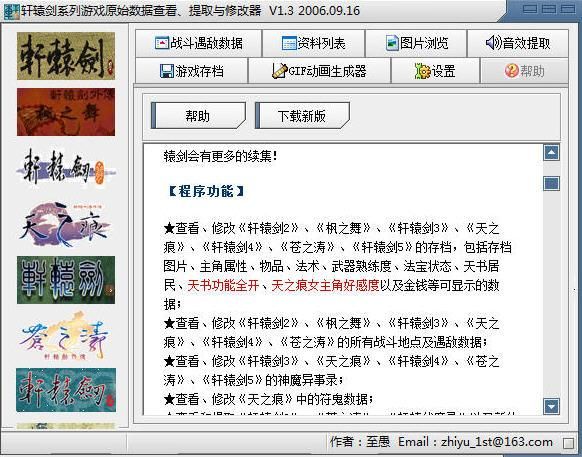Viewport: 582px width, 457px height.
Task: Click the scroll up arrow of help text
Action: point(551,153)
